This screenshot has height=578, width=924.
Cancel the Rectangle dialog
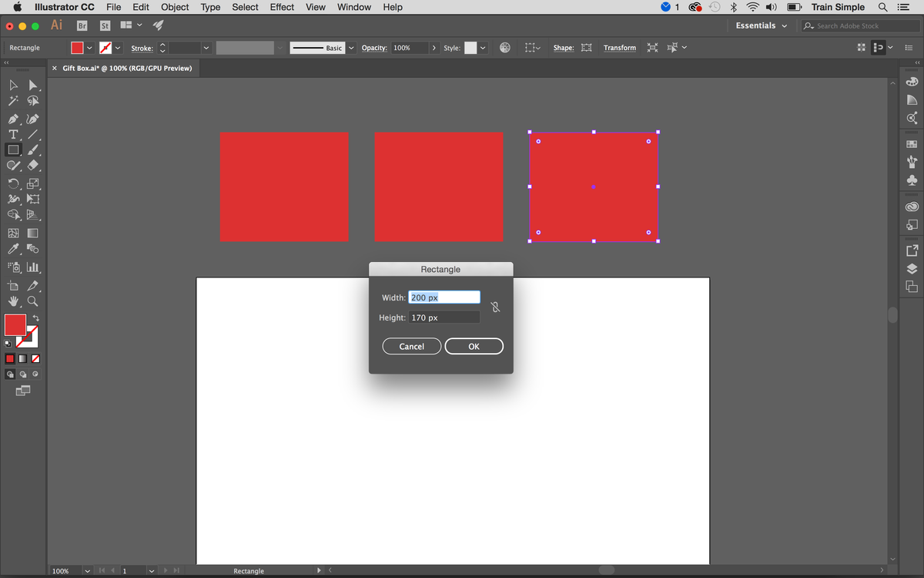click(411, 346)
